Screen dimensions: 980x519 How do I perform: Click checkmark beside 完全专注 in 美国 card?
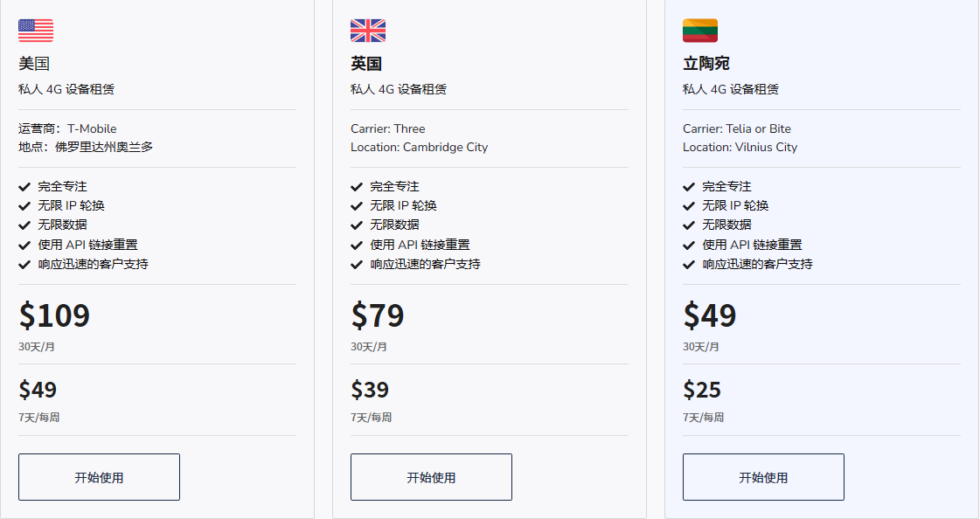pyautogui.click(x=24, y=187)
